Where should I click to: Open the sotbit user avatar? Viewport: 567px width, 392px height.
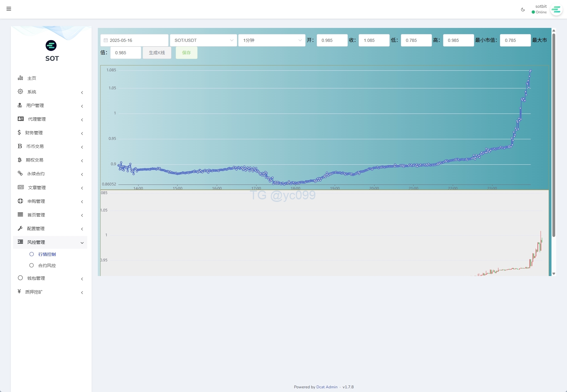[556, 10]
